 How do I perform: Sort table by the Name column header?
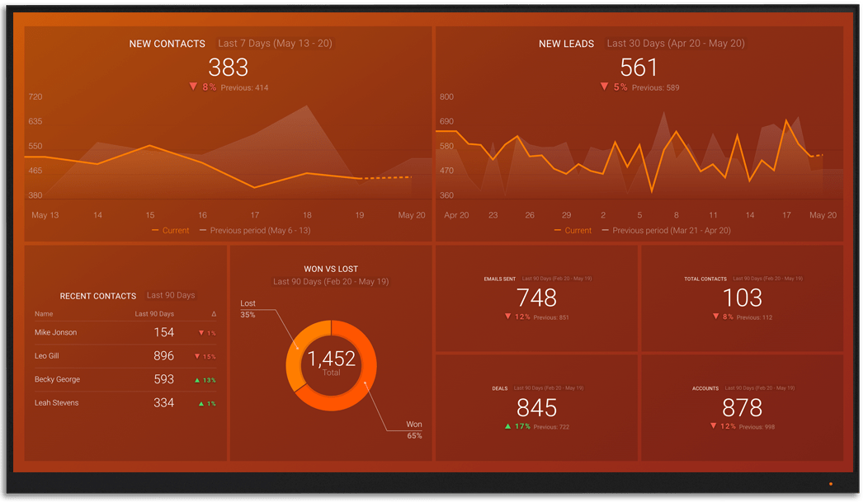coord(44,314)
